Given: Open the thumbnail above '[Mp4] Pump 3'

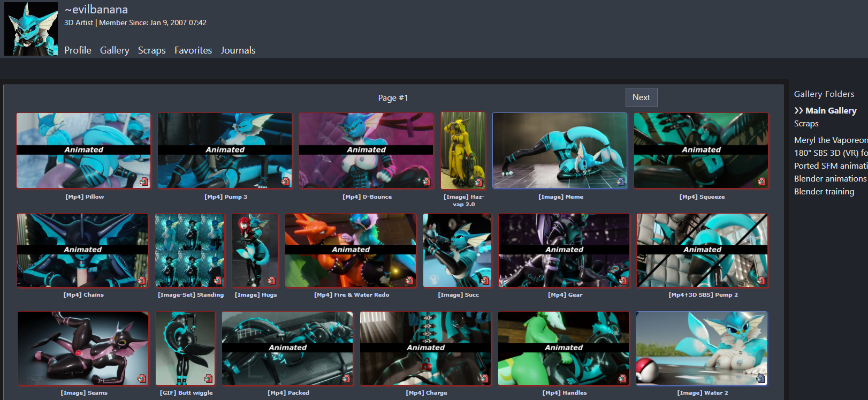Looking at the screenshot, I should click(x=225, y=150).
